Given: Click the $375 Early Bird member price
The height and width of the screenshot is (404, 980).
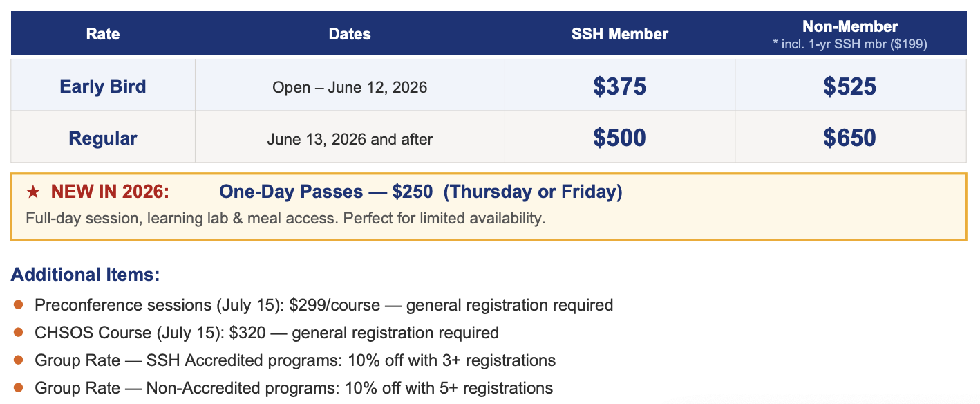Looking at the screenshot, I should [x=619, y=86].
